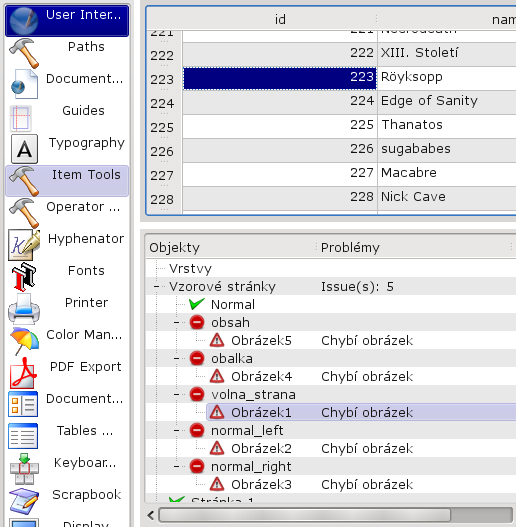Click warning triangle beside Obrázek4
The width and height of the screenshot is (516, 527).
[x=217, y=376]
